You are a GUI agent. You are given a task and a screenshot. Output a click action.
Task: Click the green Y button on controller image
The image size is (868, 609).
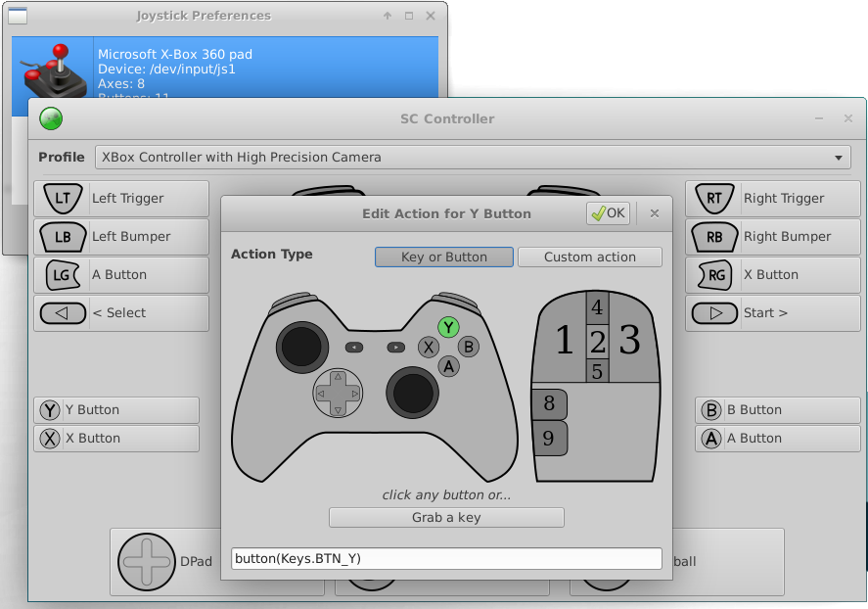[x=447, y=327]
